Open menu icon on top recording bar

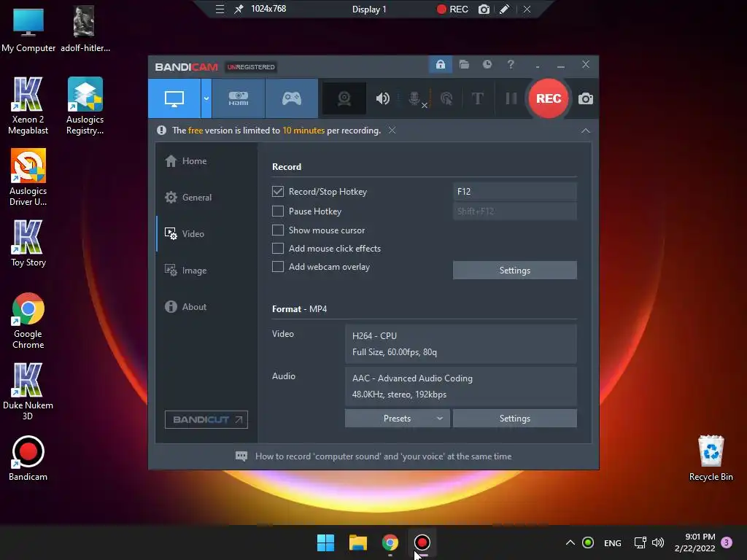(220, 9)
